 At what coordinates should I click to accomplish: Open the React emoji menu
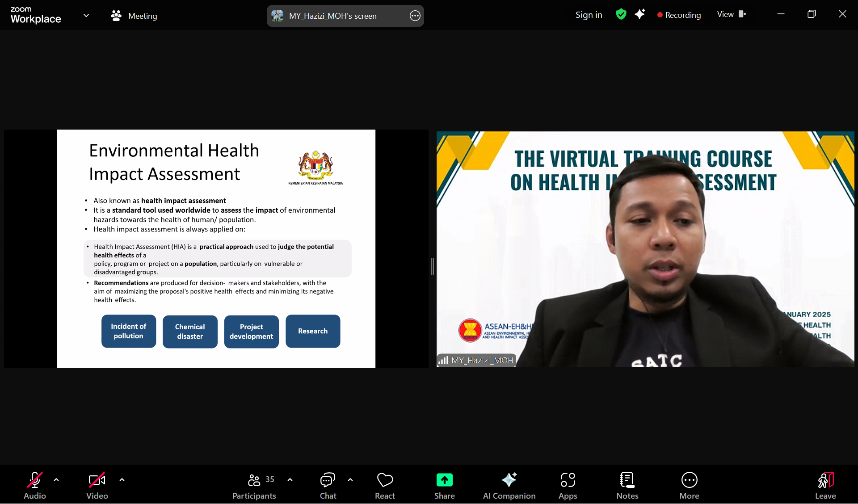[385, 485]
